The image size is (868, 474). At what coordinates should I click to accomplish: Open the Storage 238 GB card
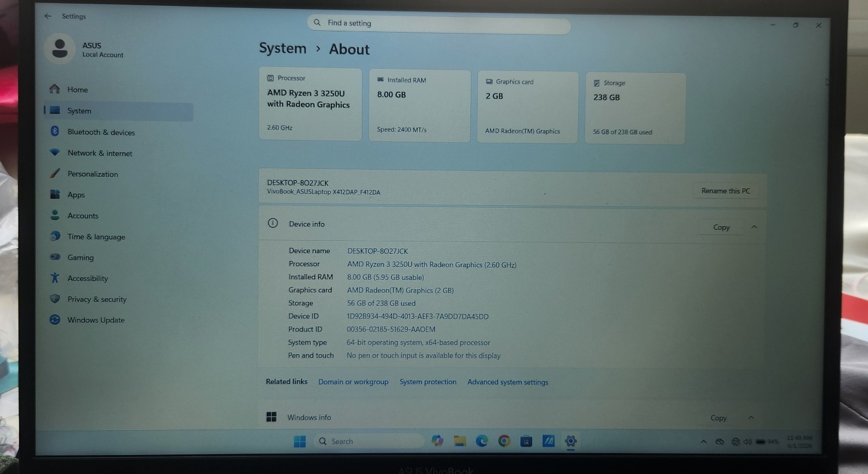pyautogui.click(x=635, y=108)
